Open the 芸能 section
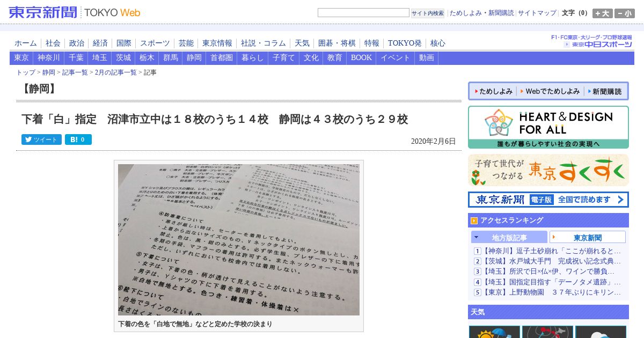 pyautogui.click(x=186, y=43)
